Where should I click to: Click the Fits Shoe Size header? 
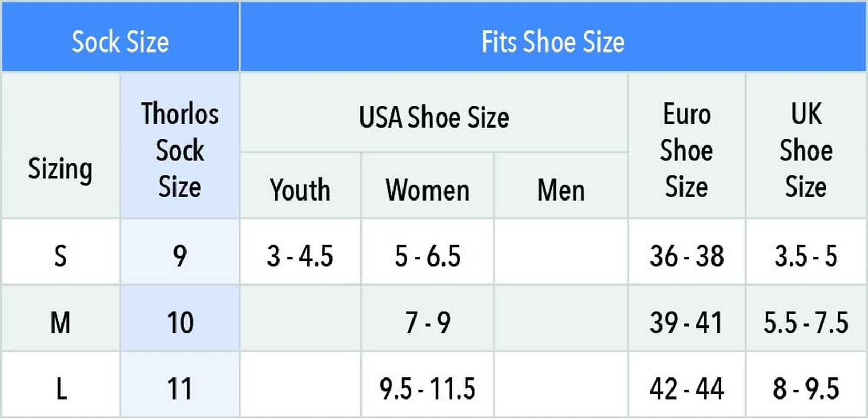553,41
